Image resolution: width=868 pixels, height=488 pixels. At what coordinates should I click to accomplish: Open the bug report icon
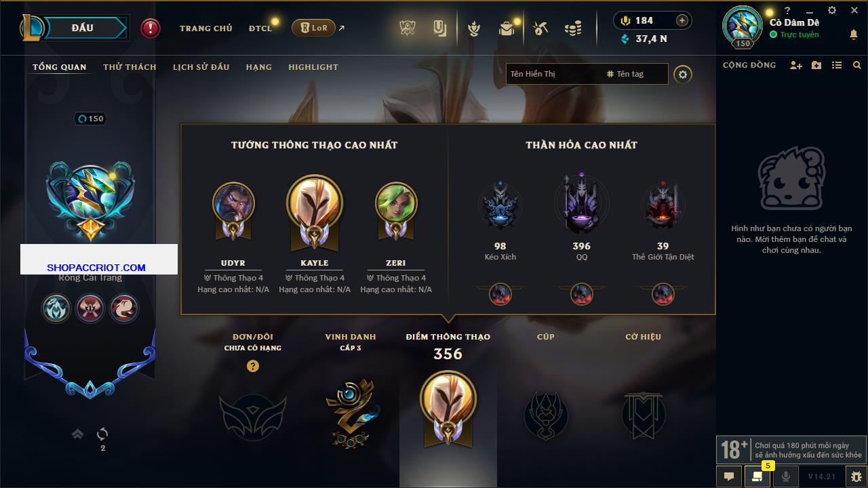856,476
